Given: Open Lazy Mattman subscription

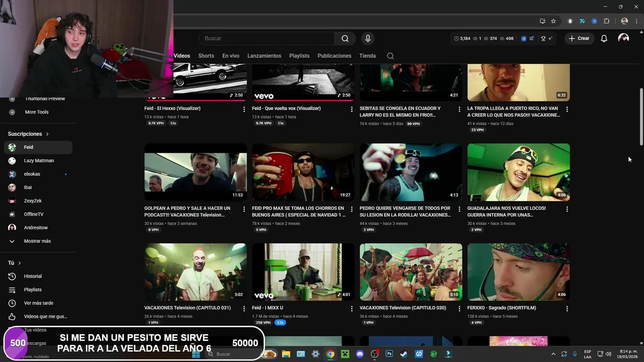Looking at the screenshot, I should click(x=38, y=160).
